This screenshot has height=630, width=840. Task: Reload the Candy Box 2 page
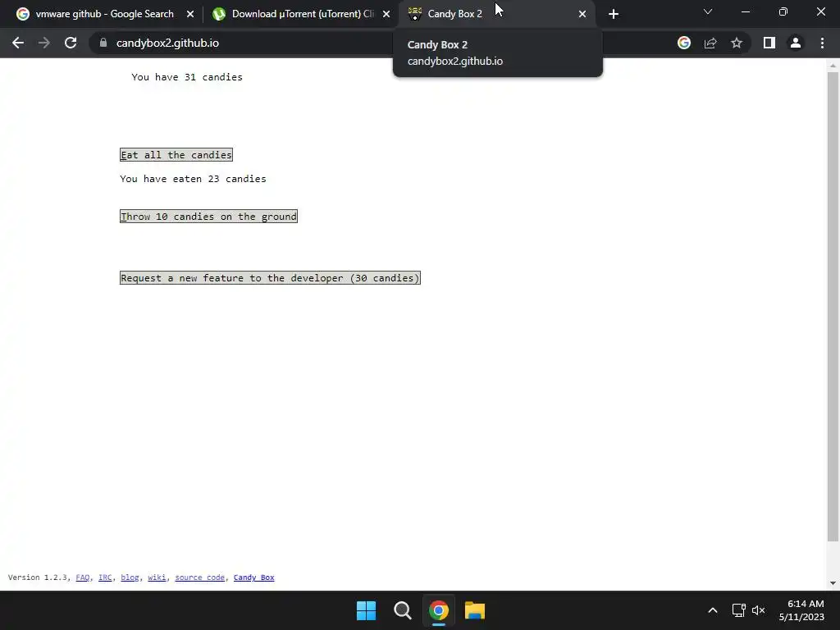71,43
